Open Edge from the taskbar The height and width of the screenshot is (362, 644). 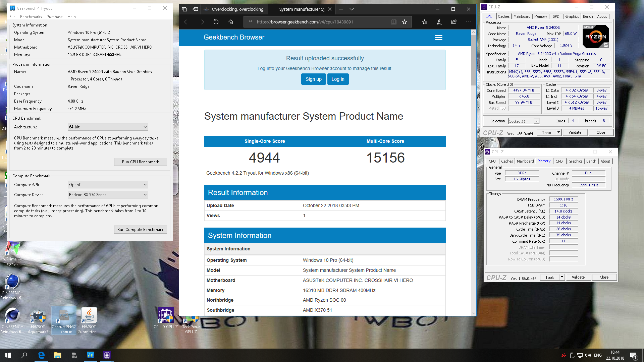tap(41, 355)
